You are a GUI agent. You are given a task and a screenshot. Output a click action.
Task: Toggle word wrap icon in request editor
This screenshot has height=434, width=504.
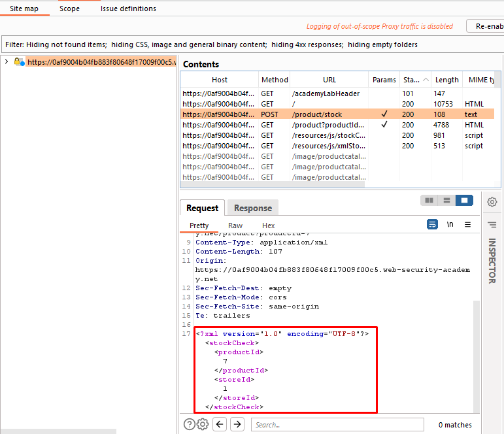[432, 224]
